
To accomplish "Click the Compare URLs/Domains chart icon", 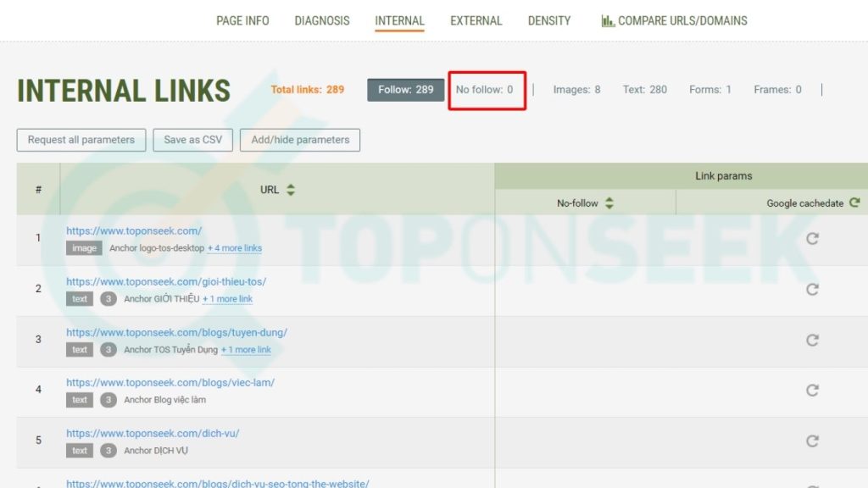I will tap(607, 20).
